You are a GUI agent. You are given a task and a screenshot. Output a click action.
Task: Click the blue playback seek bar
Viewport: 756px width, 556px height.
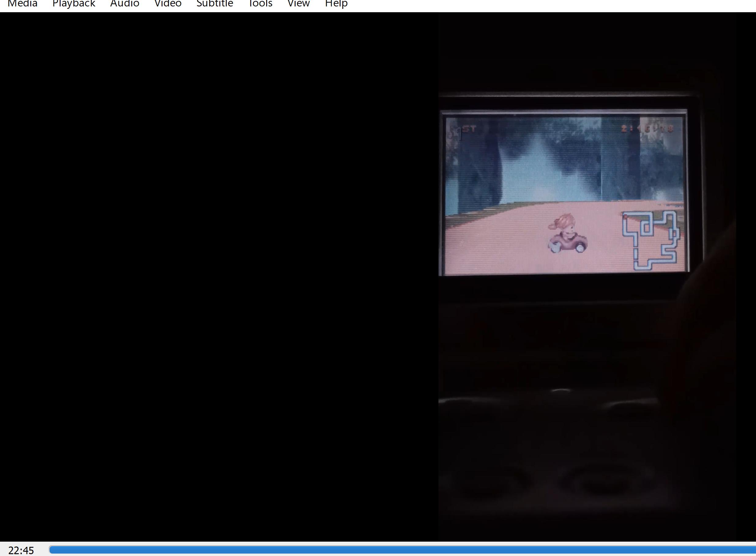[402, 550]
